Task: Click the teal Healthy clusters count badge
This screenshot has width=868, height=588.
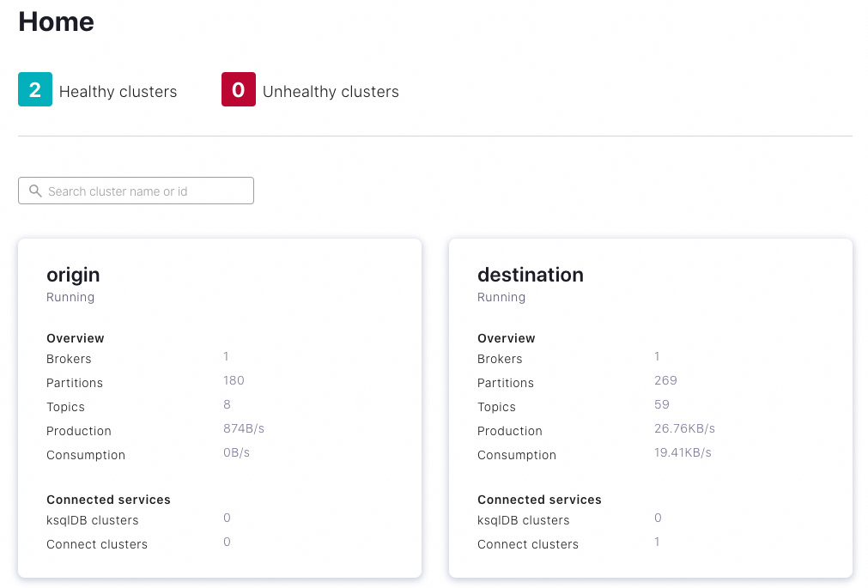Action: 35,90
